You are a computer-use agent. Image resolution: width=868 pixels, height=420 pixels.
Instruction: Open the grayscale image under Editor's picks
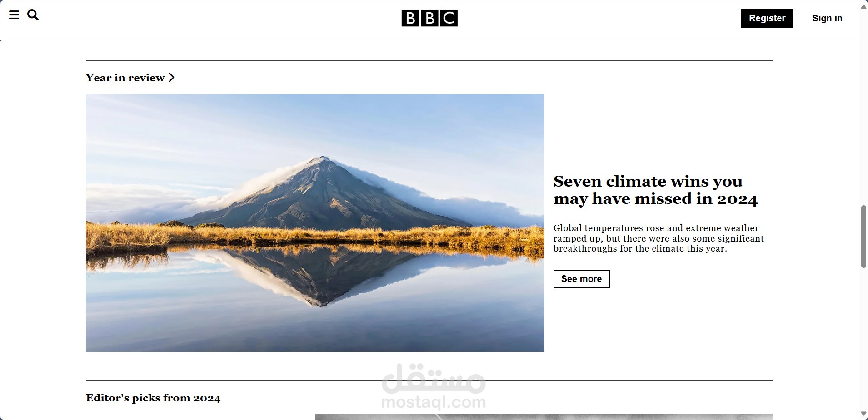coord(544,417)
